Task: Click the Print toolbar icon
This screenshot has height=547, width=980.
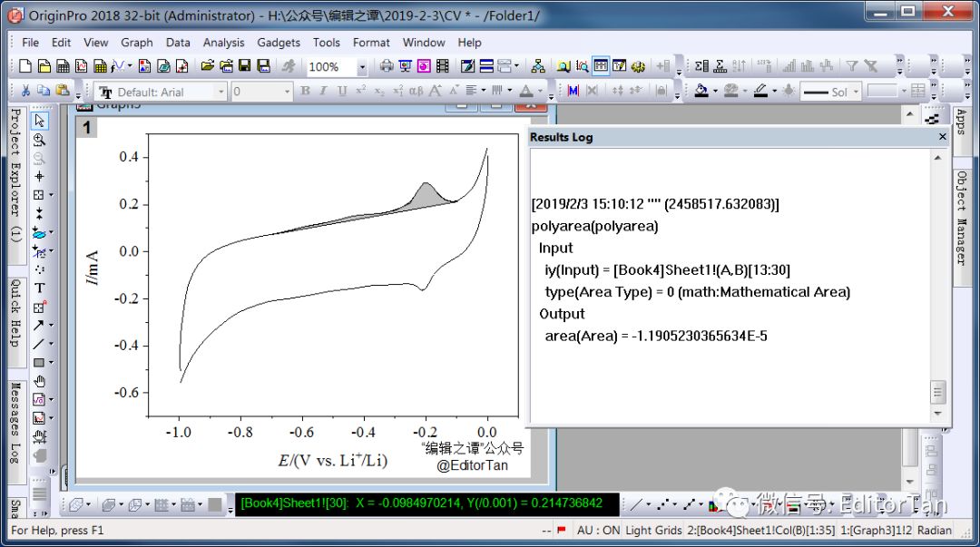Action: tap(387, 66)
